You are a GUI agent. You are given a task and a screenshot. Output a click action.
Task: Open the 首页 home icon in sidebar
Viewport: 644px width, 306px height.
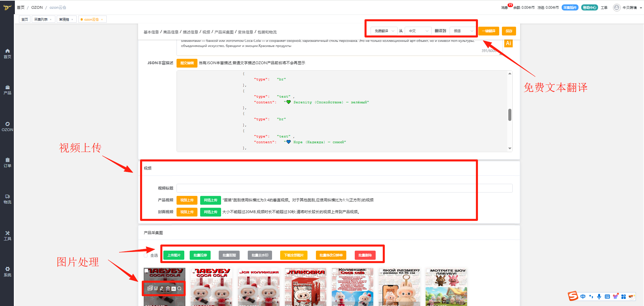pyautogui.click(x=7, y=53)
